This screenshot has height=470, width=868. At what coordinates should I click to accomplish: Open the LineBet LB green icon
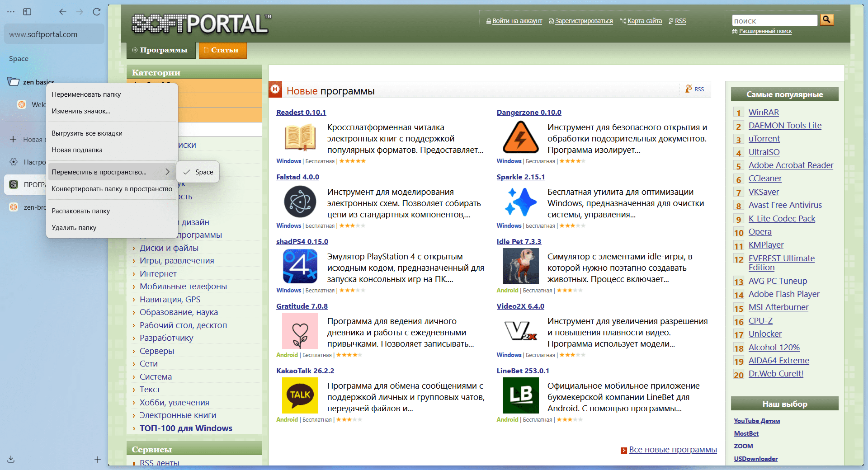click(521, 396)
